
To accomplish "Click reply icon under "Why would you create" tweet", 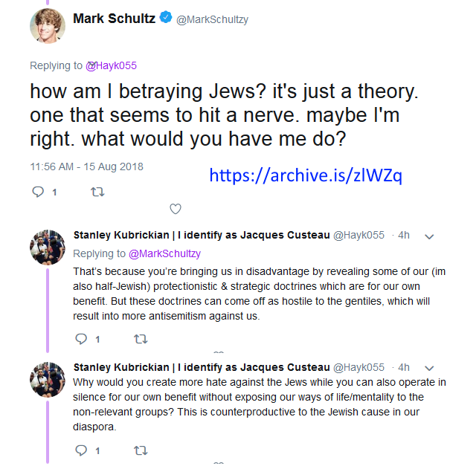I will tap(82, 450).
